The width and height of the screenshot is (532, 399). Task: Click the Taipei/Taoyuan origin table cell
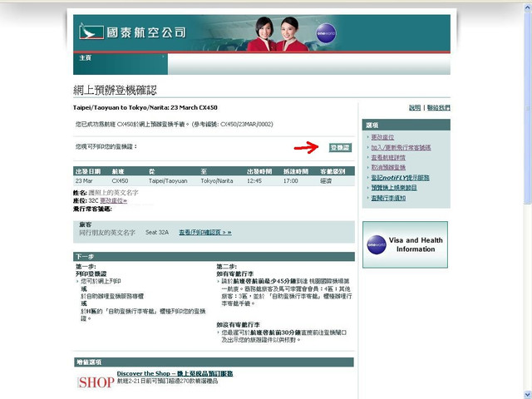click(168, 181)
